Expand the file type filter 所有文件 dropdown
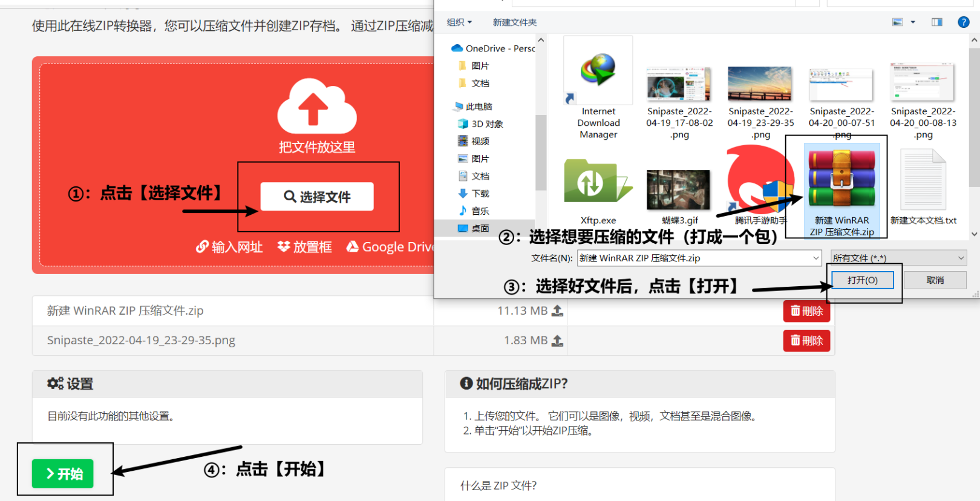 tap(898, 258)
